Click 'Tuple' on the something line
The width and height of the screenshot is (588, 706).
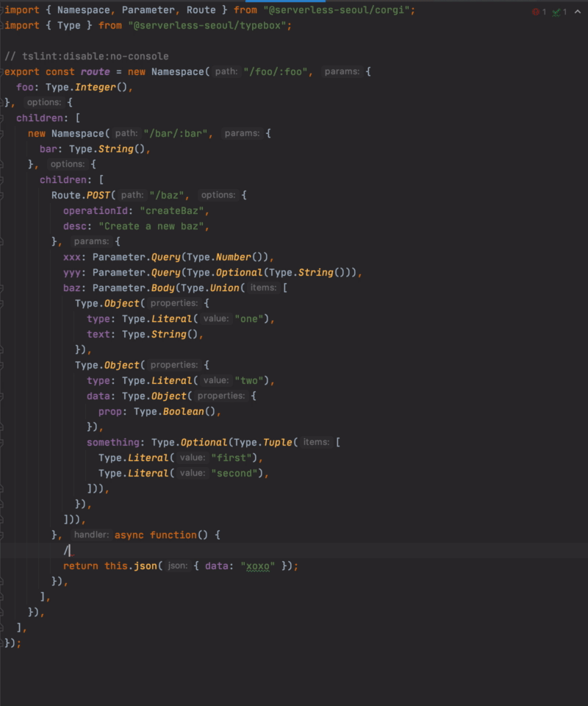coord(278,443)
